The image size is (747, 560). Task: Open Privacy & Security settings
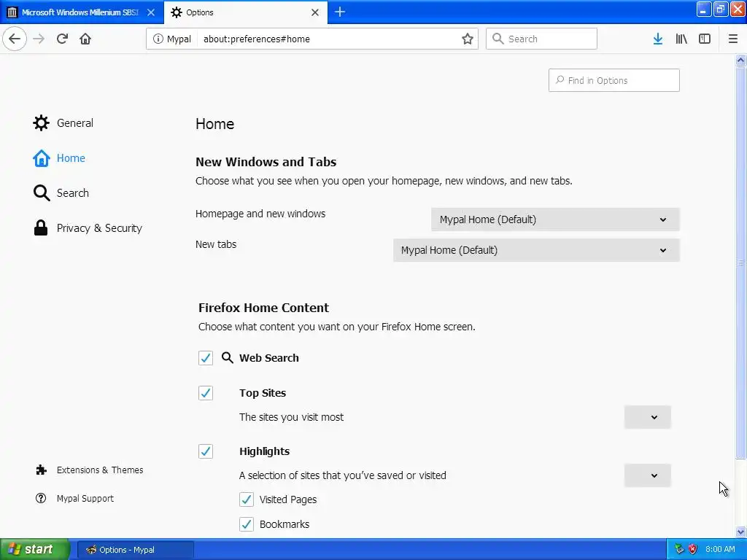coord(88,227)
